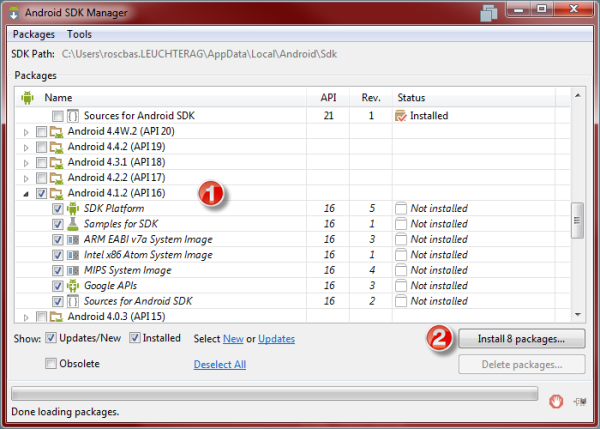Click the Delete packages button
The image size is (600, 429).
pyautogui.click(x=522, y=364)
